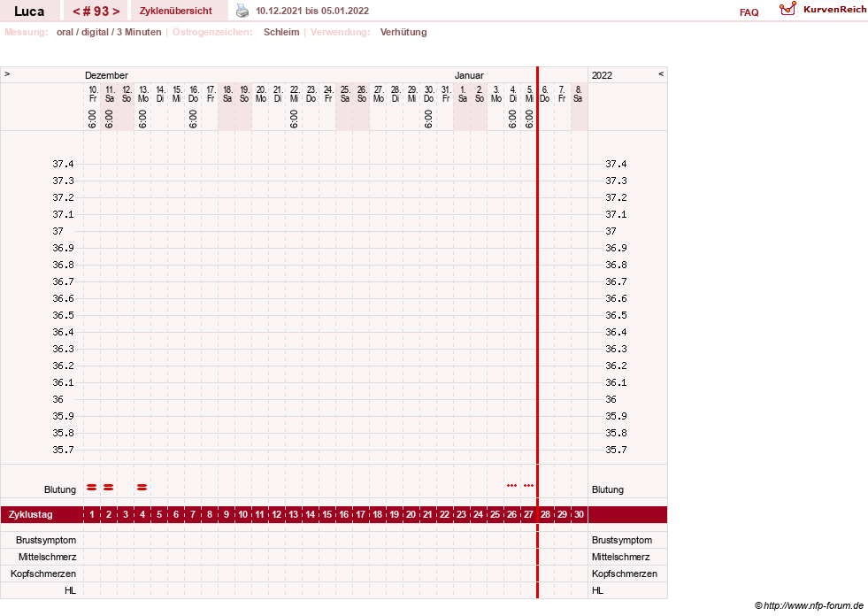
Task: Open the FAQ link
Action: (x=749, y=12)
